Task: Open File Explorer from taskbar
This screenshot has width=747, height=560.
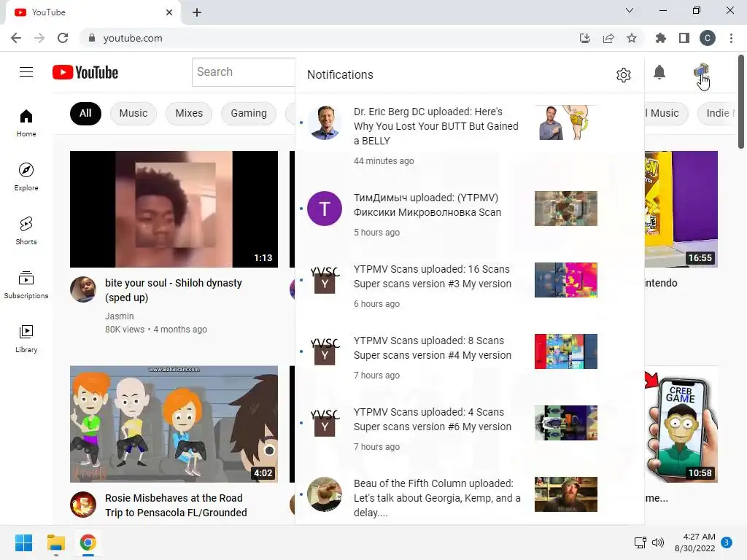Action: (55, 542)
